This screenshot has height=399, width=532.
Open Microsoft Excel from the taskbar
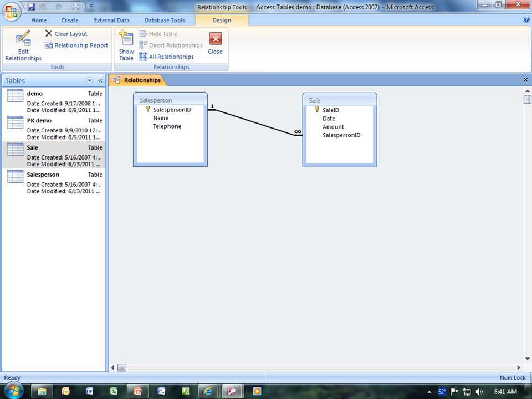point(113,391)
